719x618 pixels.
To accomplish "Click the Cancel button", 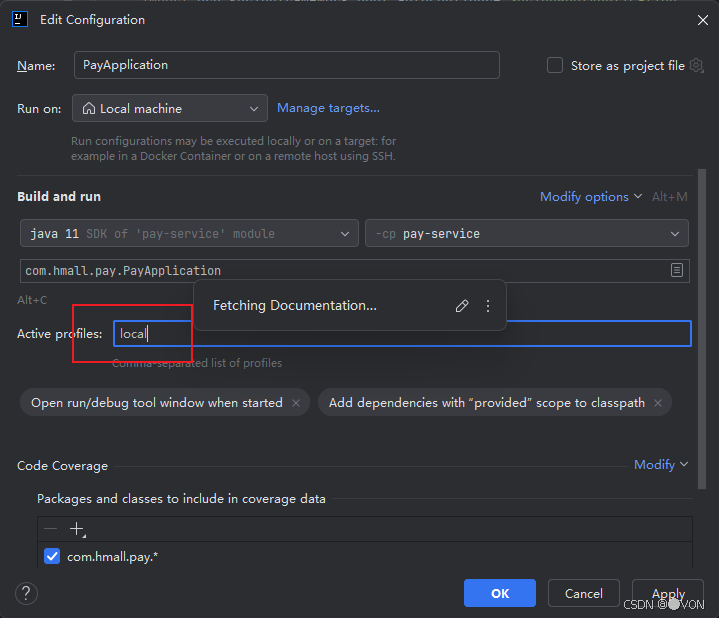I will point(584,593).
